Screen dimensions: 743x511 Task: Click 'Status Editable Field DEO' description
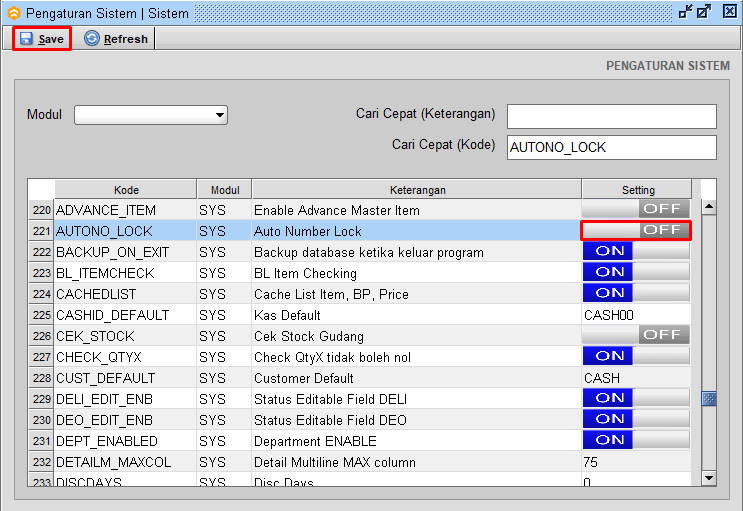(330, 420)
